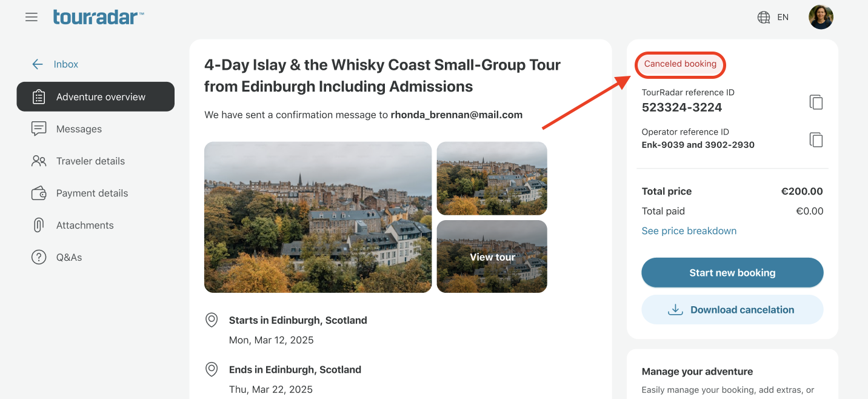
Task: Click Download cancelation button
Action: (732, 309)
